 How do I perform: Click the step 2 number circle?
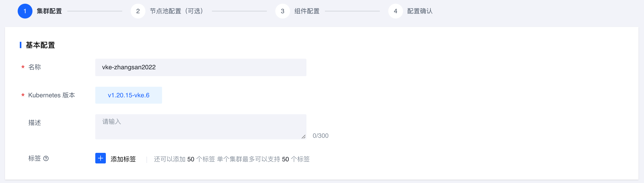138,11
